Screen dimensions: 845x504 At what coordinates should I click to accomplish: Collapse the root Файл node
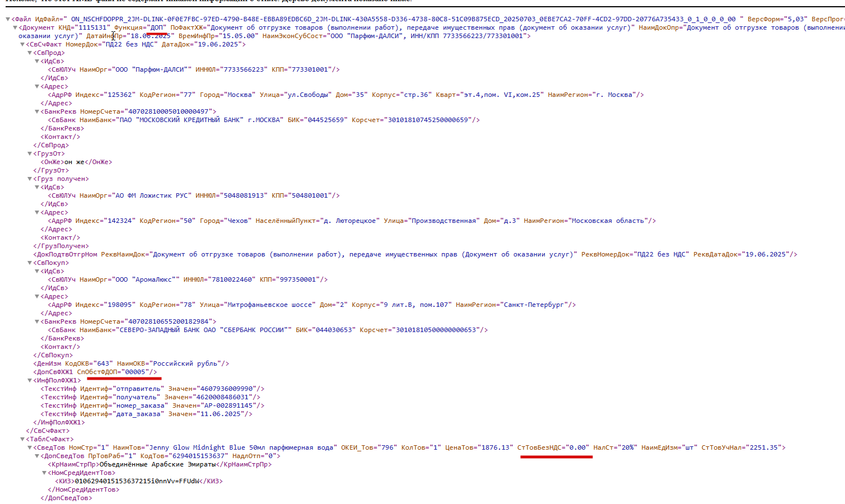pos(8,19)
